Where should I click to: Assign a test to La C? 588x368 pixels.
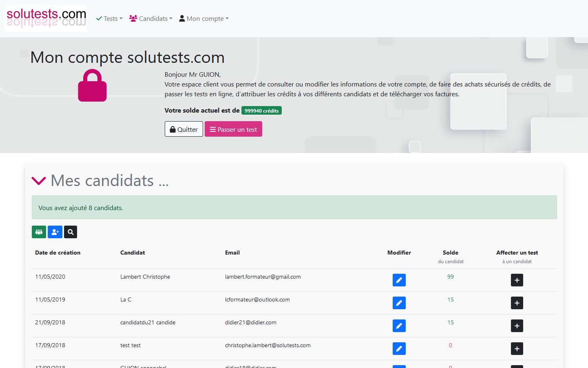pyautogui.click(x=517, y=303)
